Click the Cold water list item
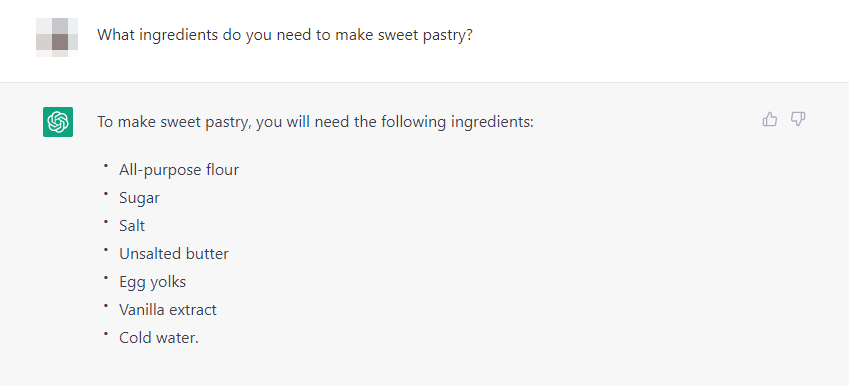Viewport: 849px width, 386px height. (159, 338)
